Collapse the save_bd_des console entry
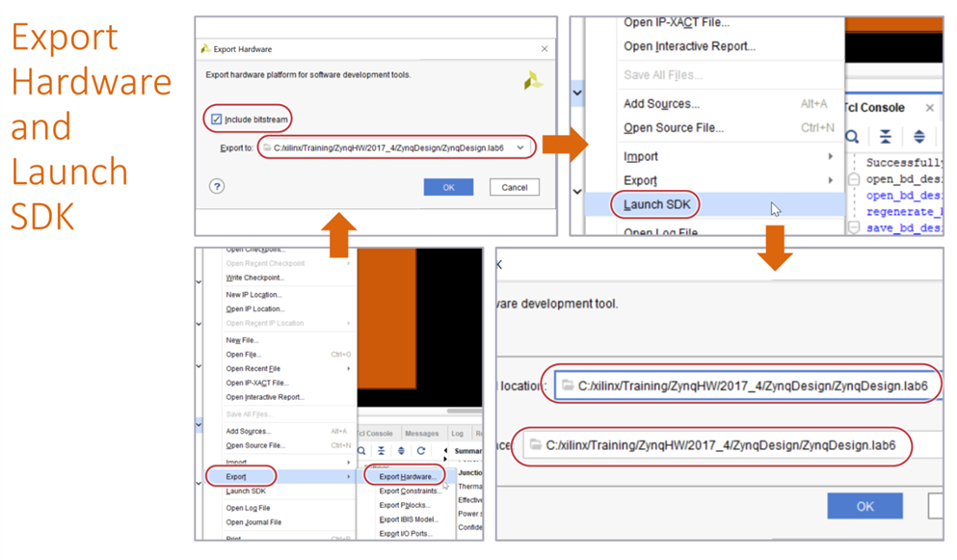The width and height of the screenshot is (957, 560). click(x=854, y=227)
